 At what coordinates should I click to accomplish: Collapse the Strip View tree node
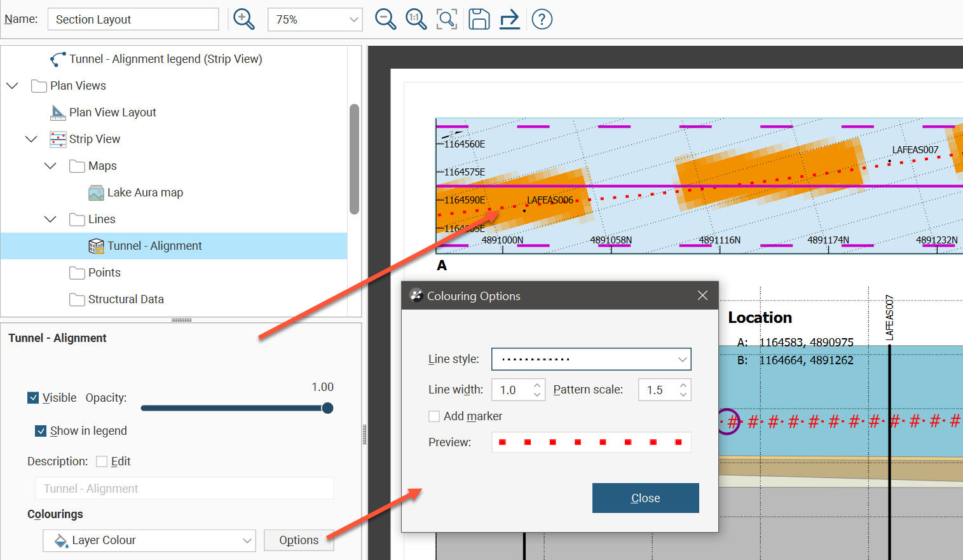pos(31,139)
